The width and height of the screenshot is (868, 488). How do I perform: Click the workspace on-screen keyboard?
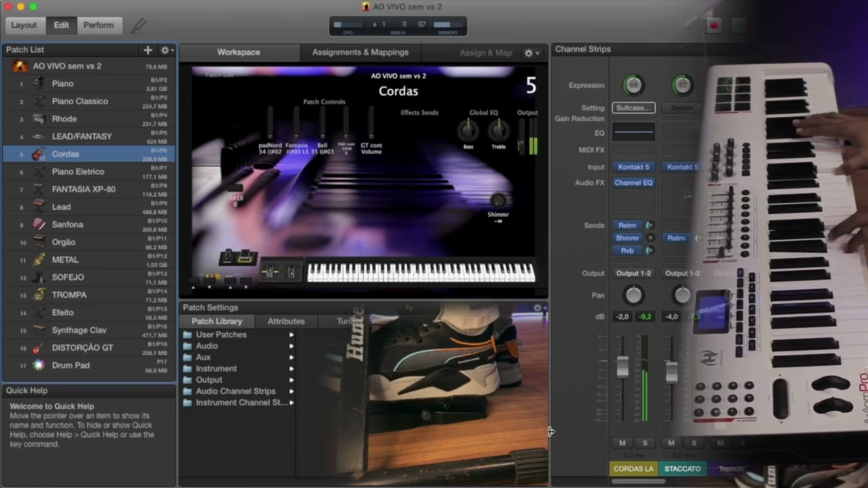pos(421,272)
